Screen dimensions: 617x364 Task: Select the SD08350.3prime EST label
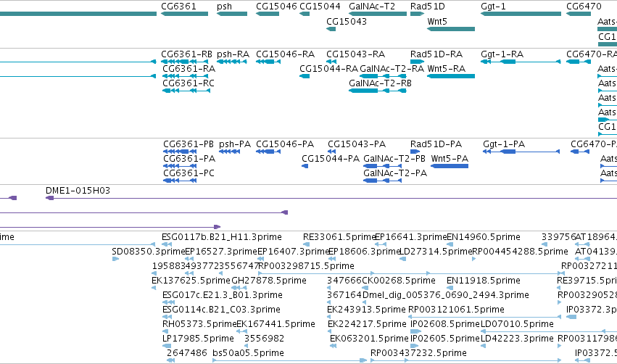pyautogui.click(x=149, y=252)
